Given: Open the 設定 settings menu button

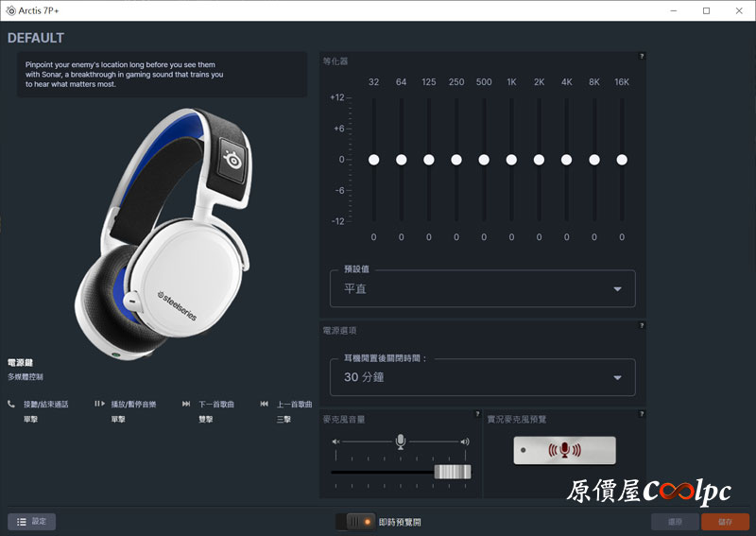Looking at the screenshot, I should pos(31,522).
